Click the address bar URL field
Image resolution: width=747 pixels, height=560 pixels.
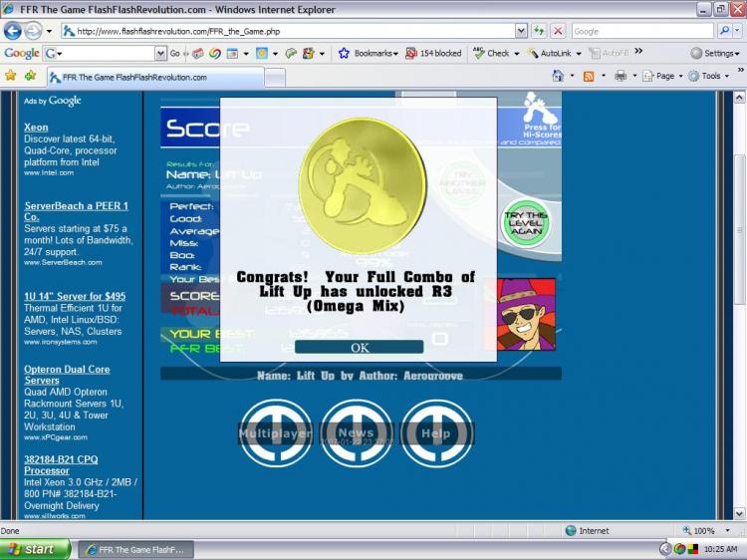coord(288,32)
